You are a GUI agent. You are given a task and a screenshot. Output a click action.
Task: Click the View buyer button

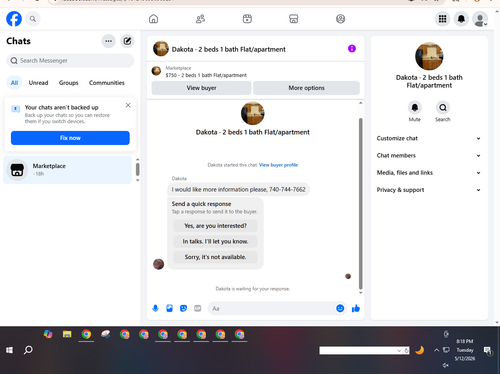tap(201, 88)
